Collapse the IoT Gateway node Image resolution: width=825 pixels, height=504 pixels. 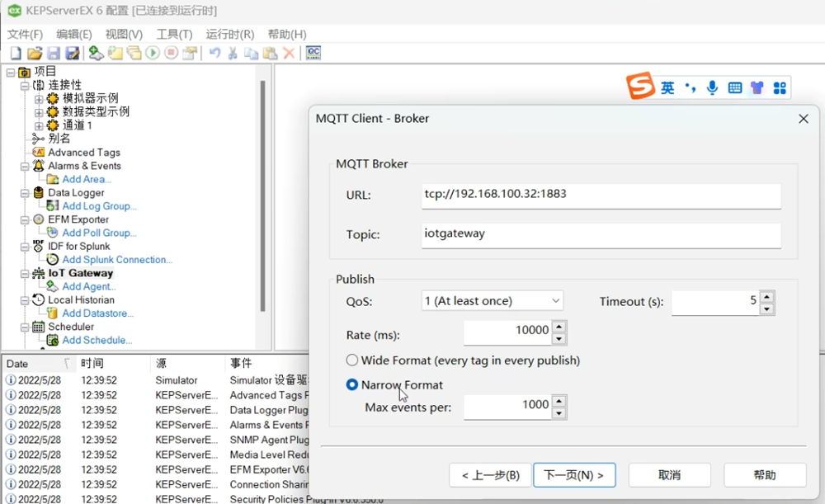pos(25,274)
